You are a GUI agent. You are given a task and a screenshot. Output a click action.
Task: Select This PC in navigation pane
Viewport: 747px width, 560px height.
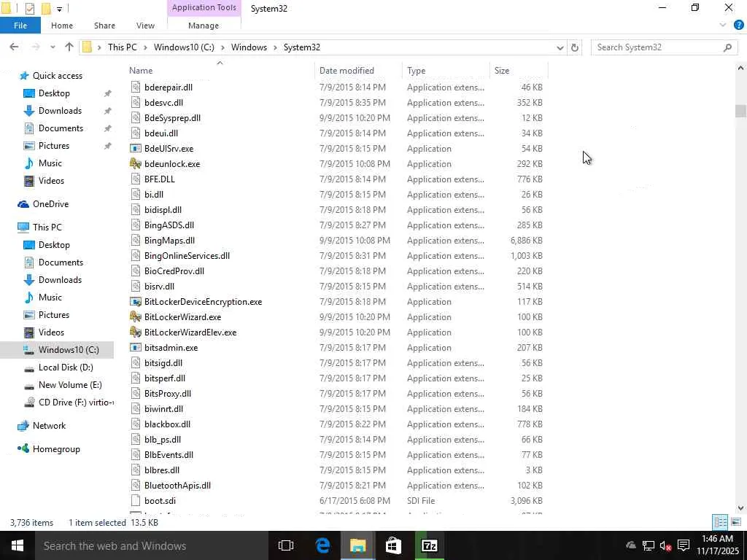tap(47, 227)
